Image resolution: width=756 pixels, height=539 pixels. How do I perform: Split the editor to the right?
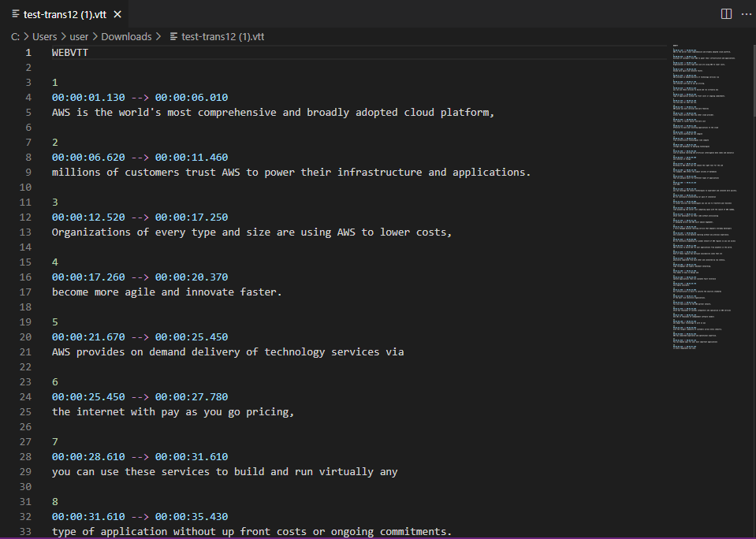tap(726, 14)
